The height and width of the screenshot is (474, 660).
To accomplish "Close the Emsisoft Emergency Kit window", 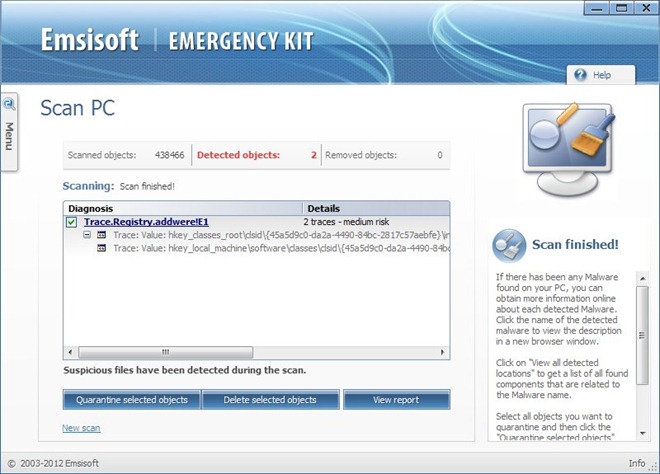I will [646, 8].
